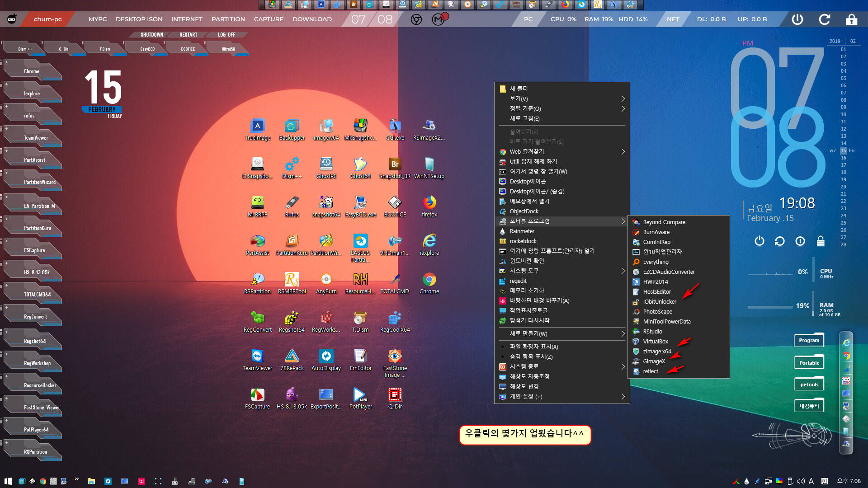Screen dimensions: 868x488
Task: Click the refresh icon in top bar
Action: tap(824, 19)
